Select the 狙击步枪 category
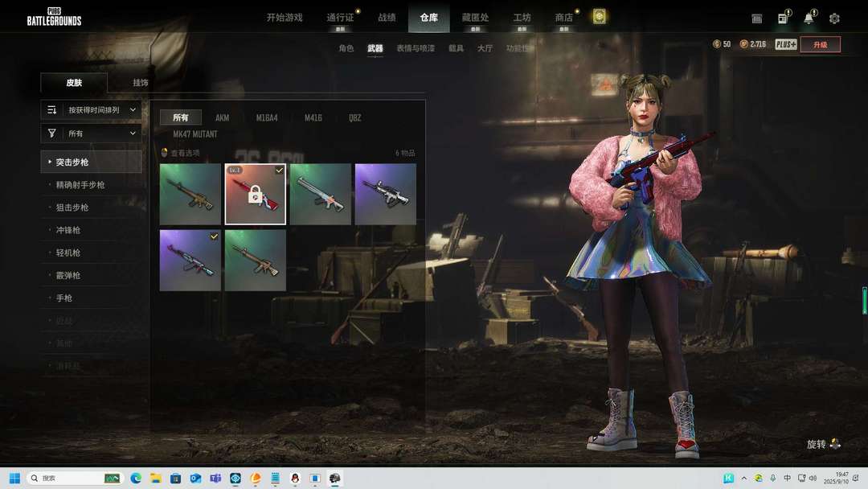 pos(92,208)
